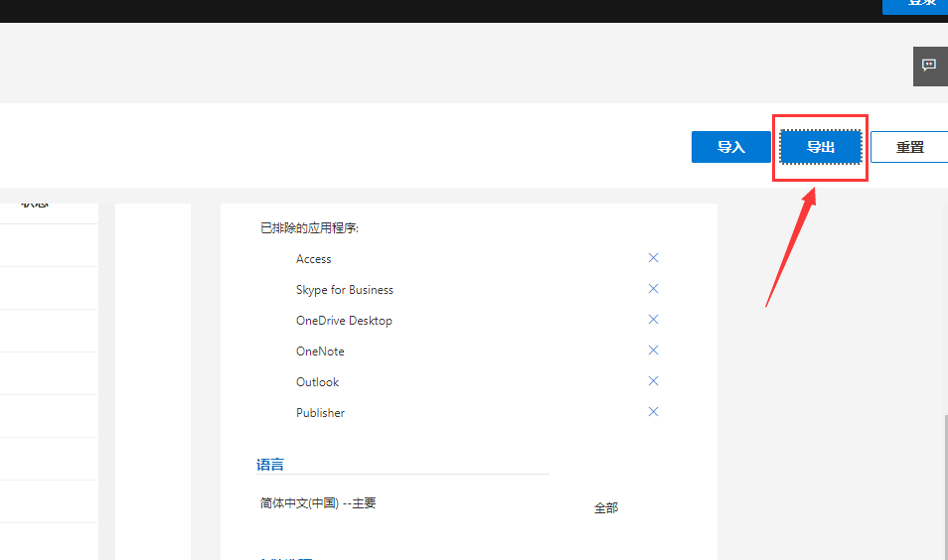Click the 重置 (Reset) button

pyautogui.click(x=909, y=147)
